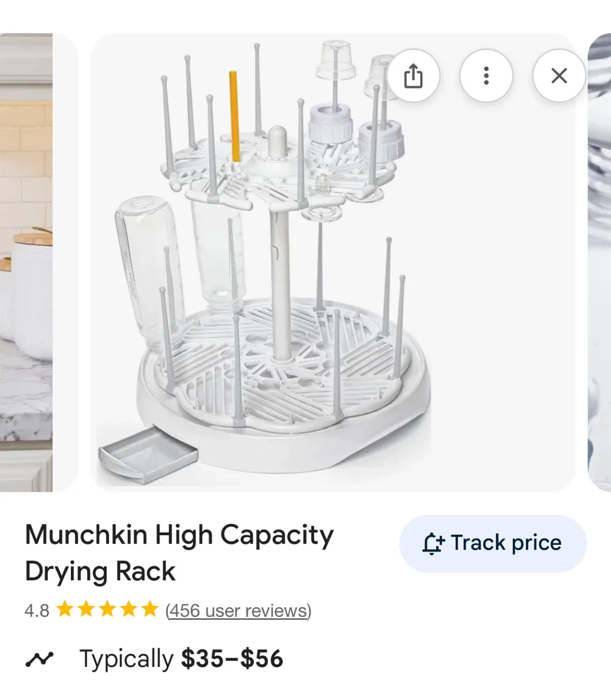Click the Track price button

point(492,543)
